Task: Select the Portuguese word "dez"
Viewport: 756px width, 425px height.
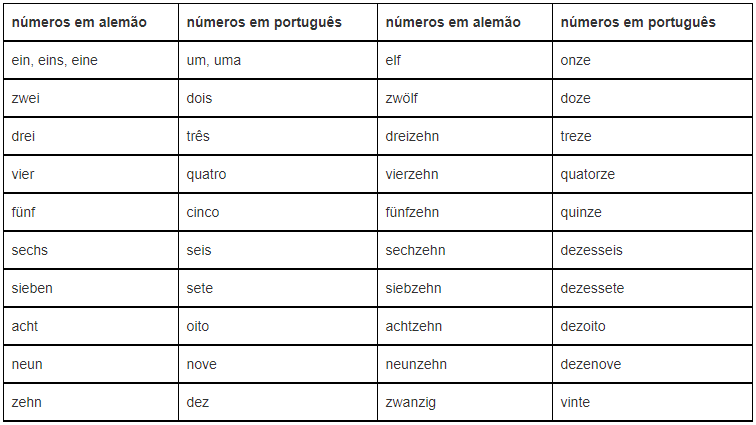Action: point(197,403)
